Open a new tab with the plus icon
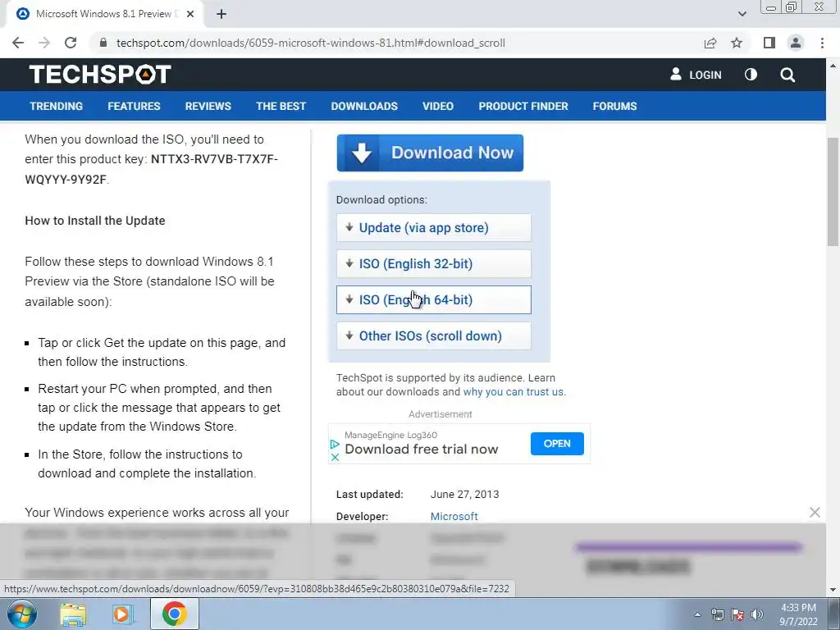This screenshot has height=630, width=840. coord(221,14)
